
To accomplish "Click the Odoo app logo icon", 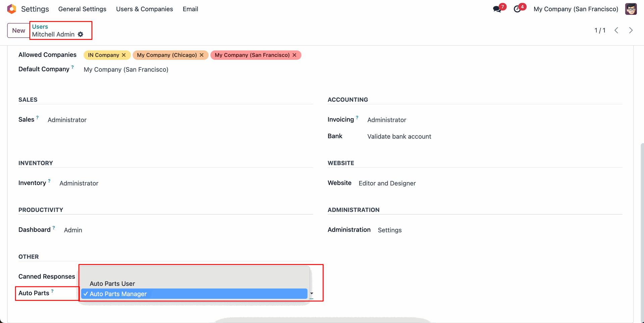I will point(12,9).
